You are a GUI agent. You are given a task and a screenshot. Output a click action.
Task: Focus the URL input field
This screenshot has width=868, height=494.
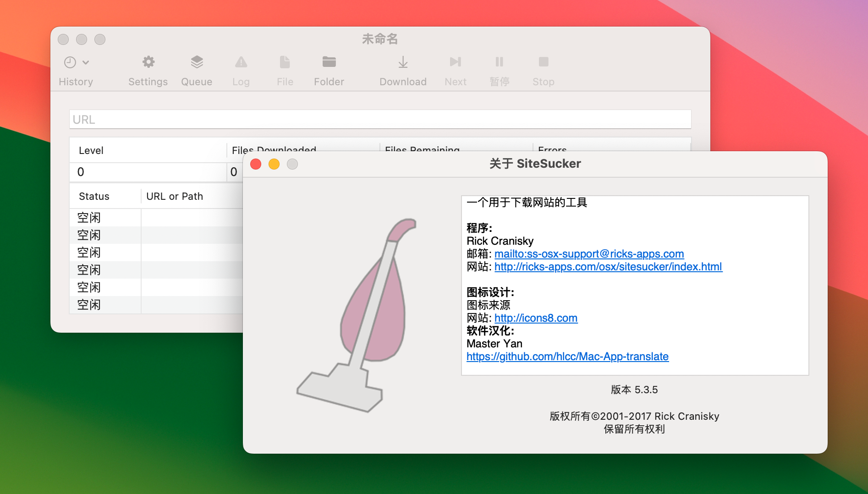[x=380, y=120]
